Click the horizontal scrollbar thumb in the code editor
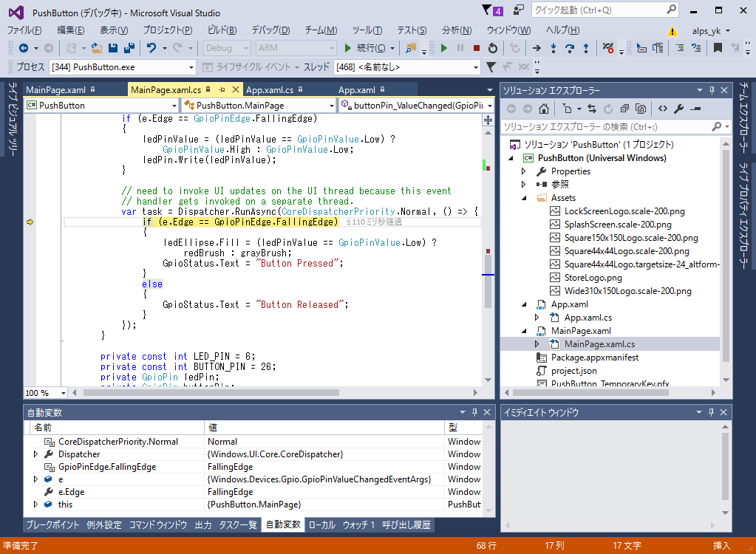Viewport: 756px width, 554px height. (211, 393)
